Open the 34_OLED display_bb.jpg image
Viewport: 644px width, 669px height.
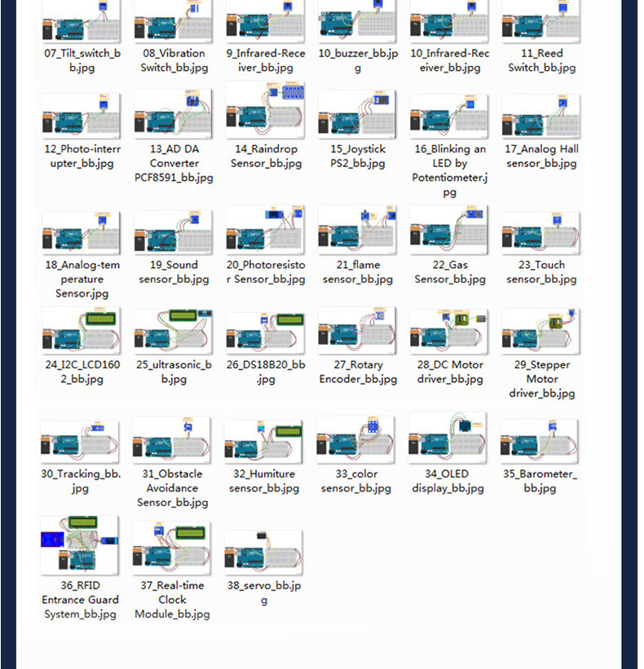(x=448, y=438)
